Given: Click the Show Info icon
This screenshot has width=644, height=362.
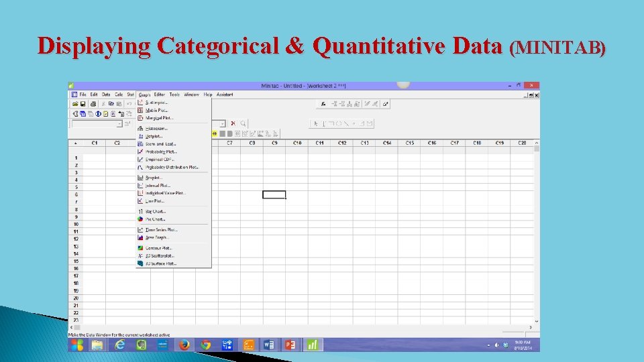Looking at the screenshot, I should [x=98, y=114].
